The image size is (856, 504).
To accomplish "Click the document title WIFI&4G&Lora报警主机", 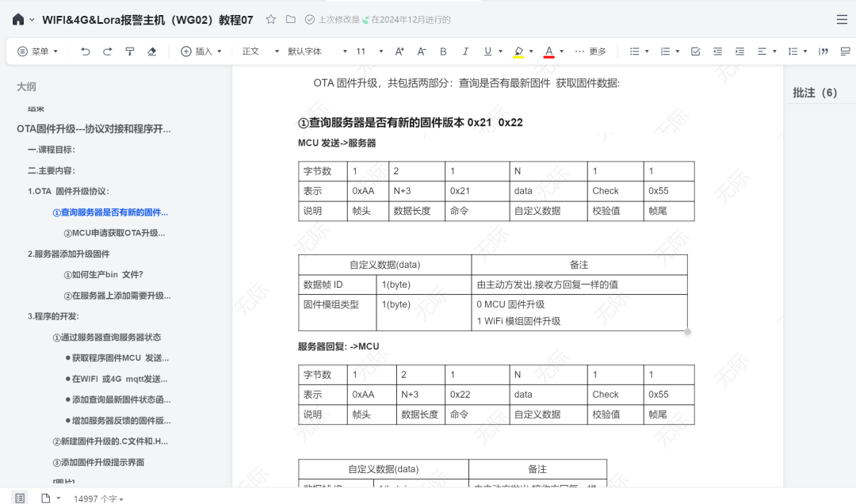I will (147, 20).
